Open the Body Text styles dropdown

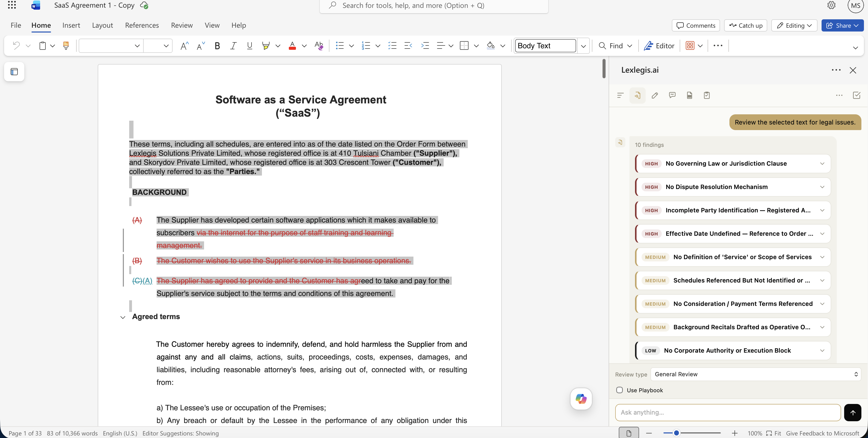click(583, 45)
